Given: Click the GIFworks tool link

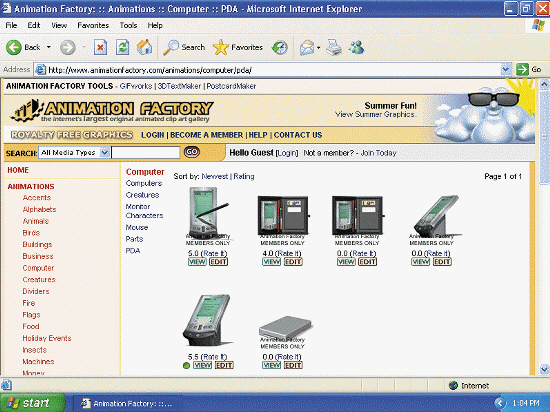Looking at the screenshot, I should [136, 86].
